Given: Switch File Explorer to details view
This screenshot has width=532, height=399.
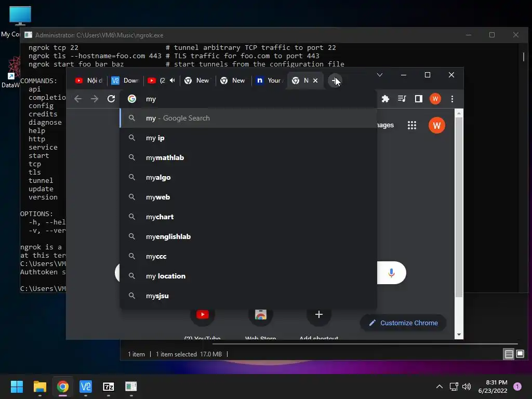Looking at the screenshot, I should pyautogui.click(x=509, y=354).
